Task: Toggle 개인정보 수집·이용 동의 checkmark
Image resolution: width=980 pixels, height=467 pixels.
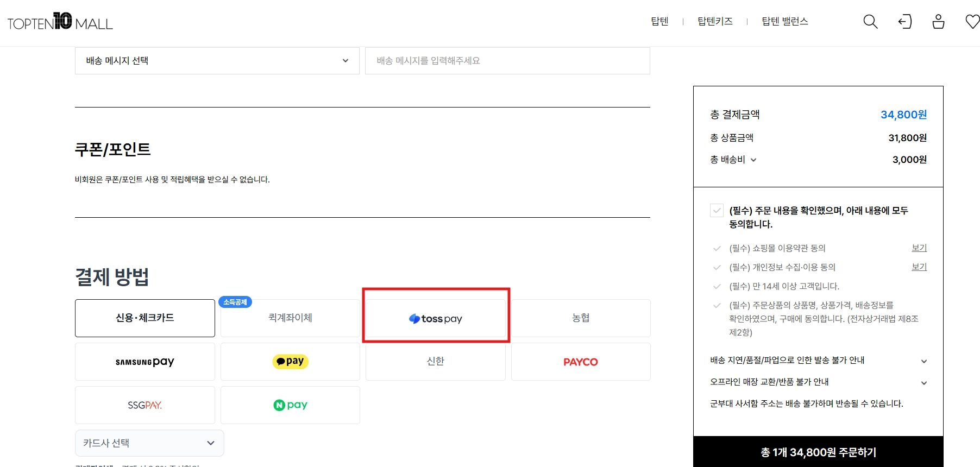Action: coord(717,268)
